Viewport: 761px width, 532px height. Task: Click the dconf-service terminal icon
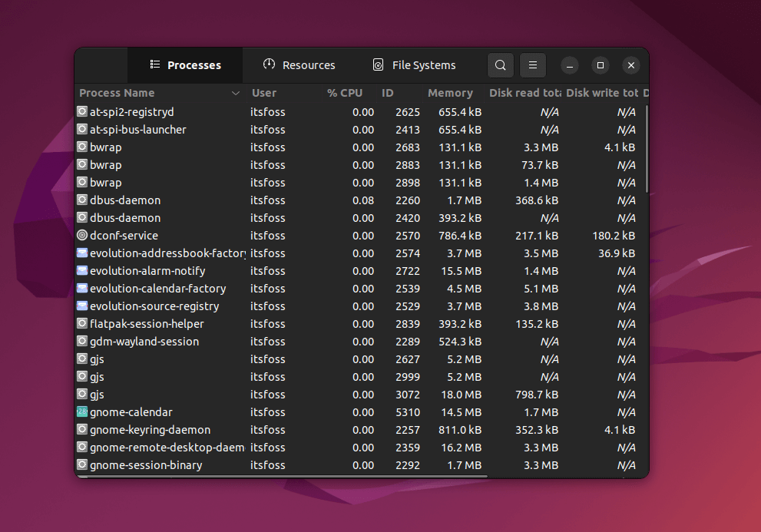(x=82, y=235)
